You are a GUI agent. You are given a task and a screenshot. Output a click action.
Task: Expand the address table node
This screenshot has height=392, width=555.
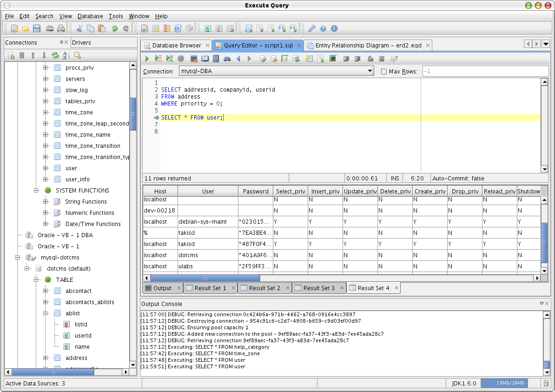pyautogui.click(x=46, y=358)
